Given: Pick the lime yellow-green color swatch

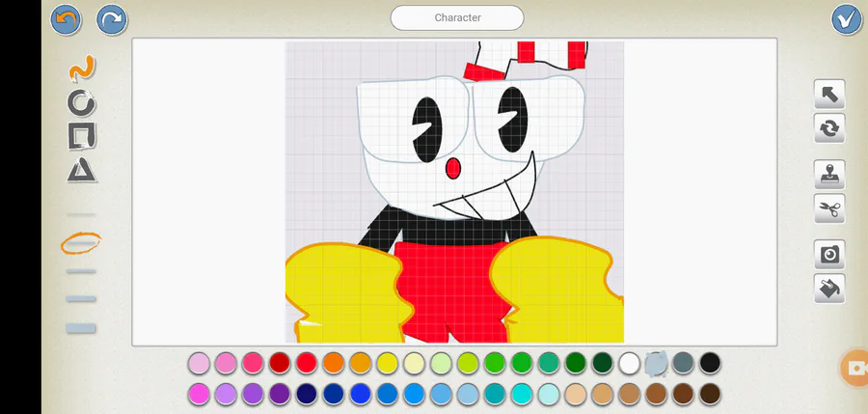Looking at the screenshot, I should tap(468, 364).
